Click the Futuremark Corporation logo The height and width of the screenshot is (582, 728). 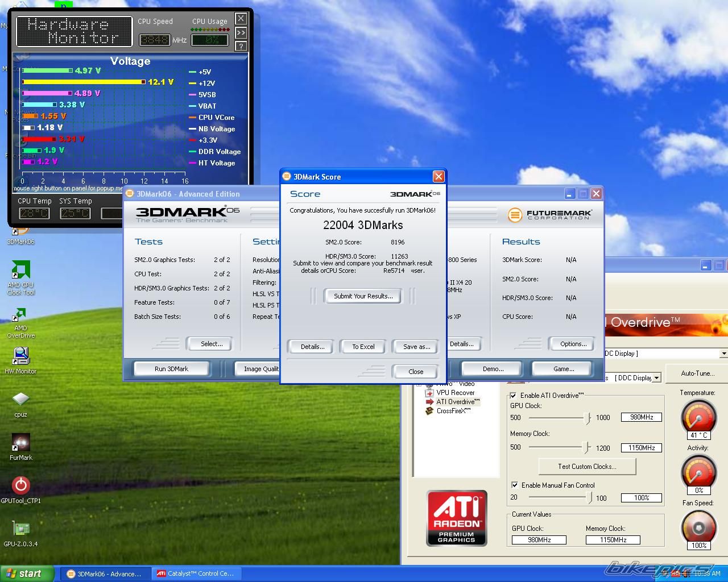tap(549, 215)
